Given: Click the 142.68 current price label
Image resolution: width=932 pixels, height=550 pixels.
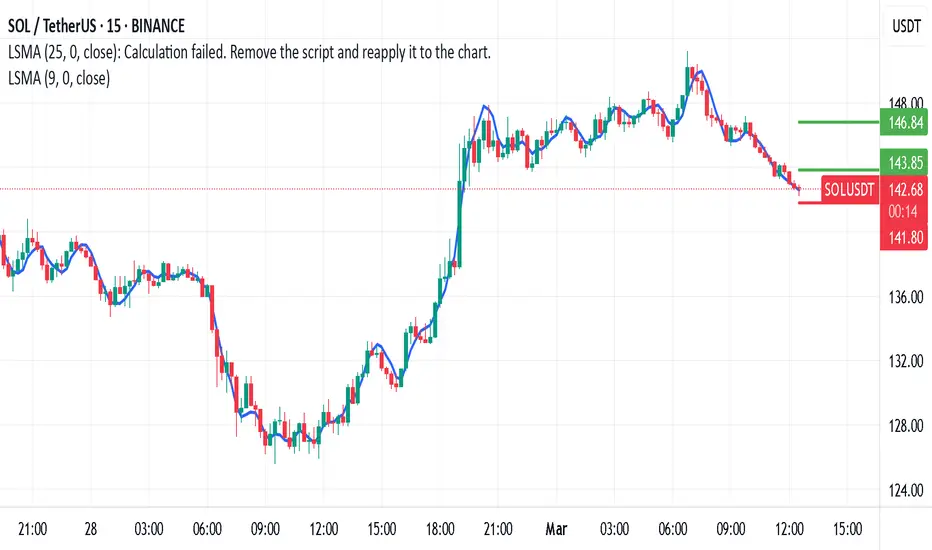Looking at the screenshot, I should click(904, 190).
